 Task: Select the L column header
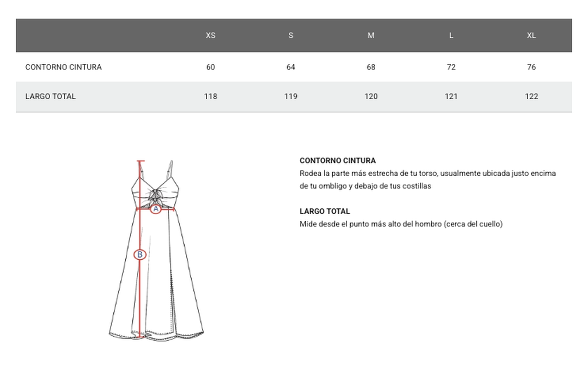click(451, 35)
